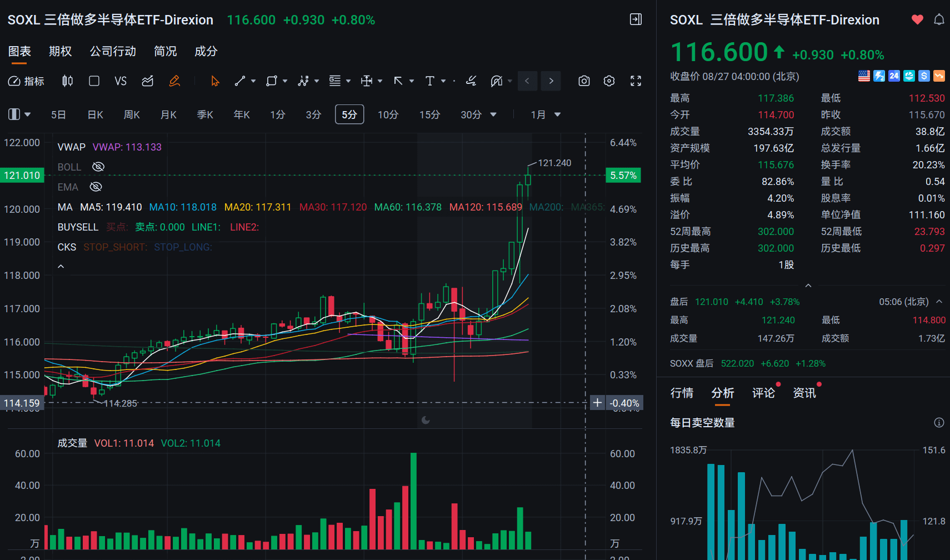Collapse the indicator legend list chevron
Screen dimensions: 950x560
click(x=61, y=267)
